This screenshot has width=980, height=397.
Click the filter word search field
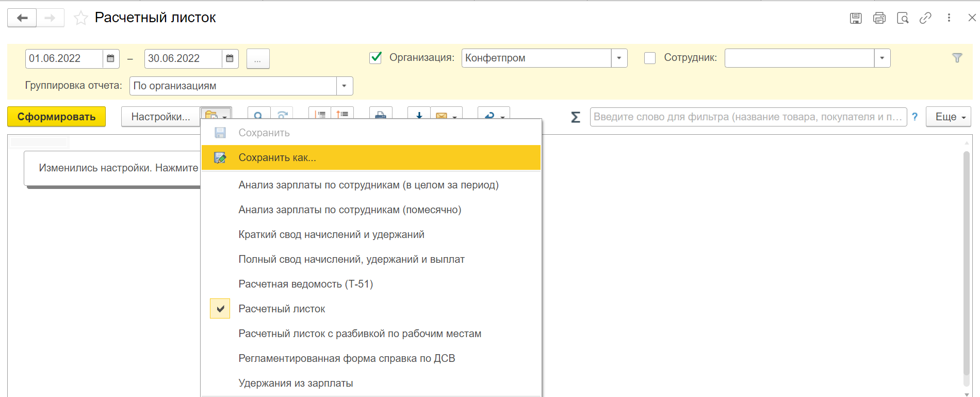coord(748,117)
